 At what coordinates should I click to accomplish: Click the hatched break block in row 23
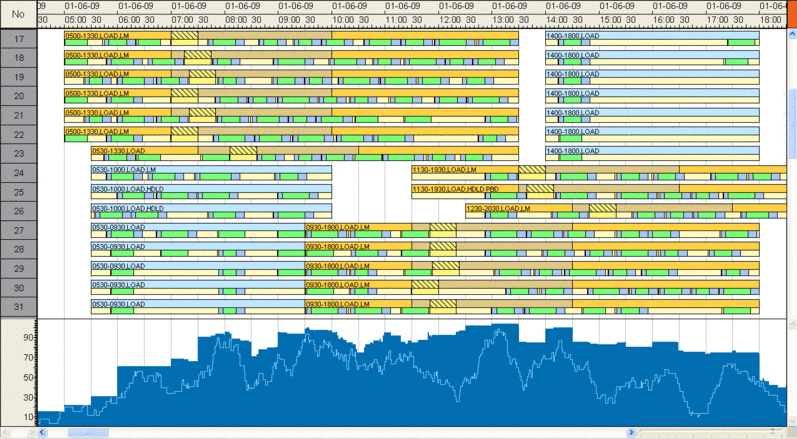pos(243,150)
